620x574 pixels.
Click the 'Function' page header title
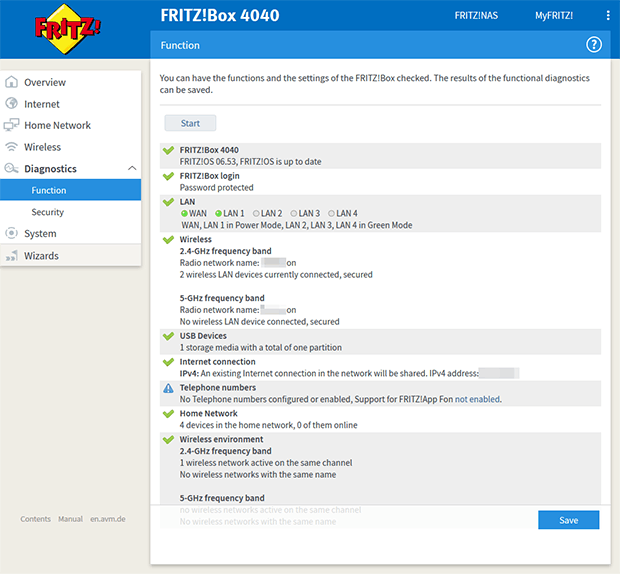(180, 45)
